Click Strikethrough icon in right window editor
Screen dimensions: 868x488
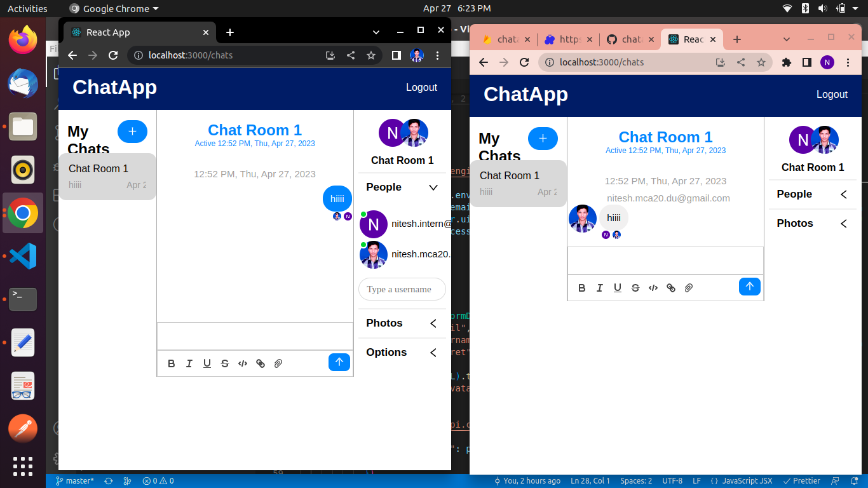click(635, 288)
